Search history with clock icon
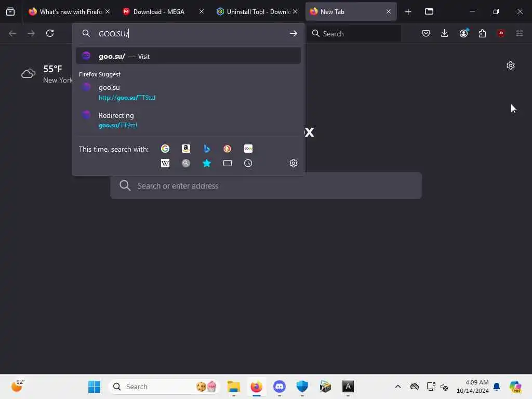This screenshot has height=399, width=532. click(248, 163)
